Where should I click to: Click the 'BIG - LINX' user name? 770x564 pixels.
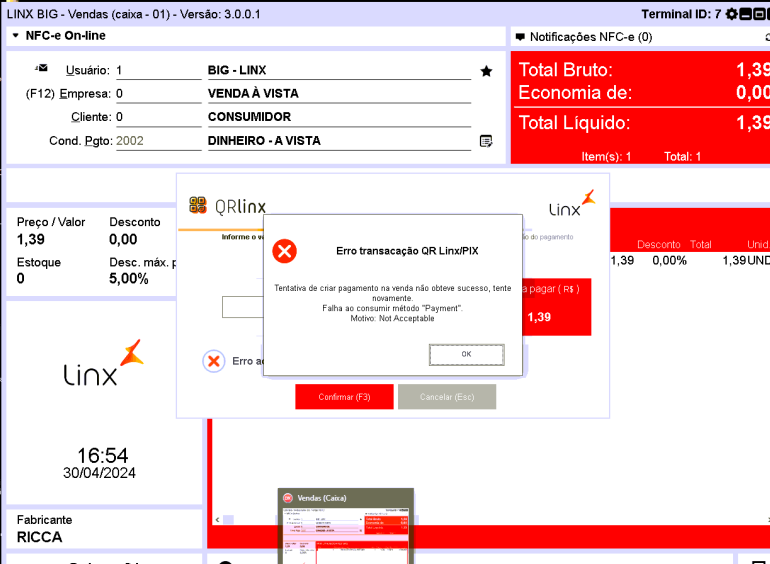click(x=237, y=70)
